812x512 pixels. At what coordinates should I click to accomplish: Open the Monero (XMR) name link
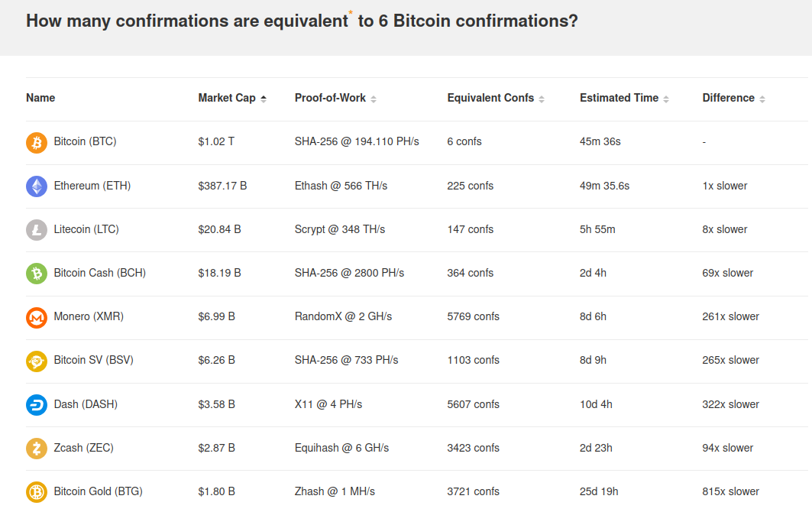89,316
